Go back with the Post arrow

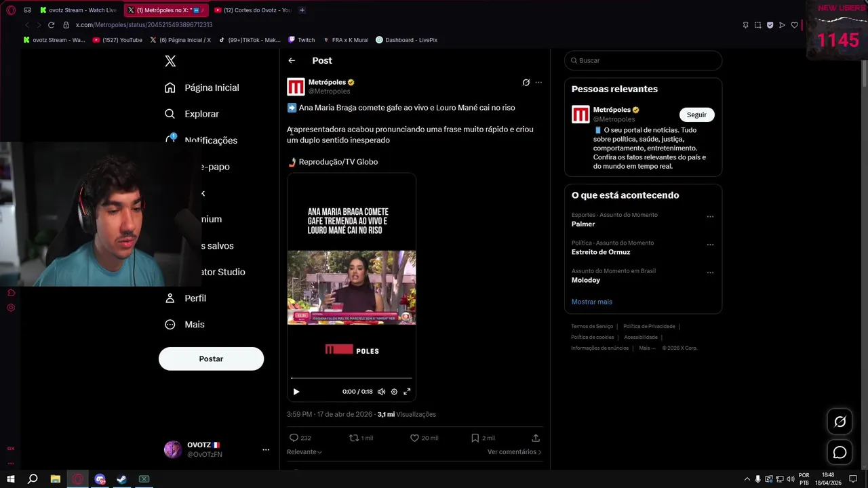(292, 60)
